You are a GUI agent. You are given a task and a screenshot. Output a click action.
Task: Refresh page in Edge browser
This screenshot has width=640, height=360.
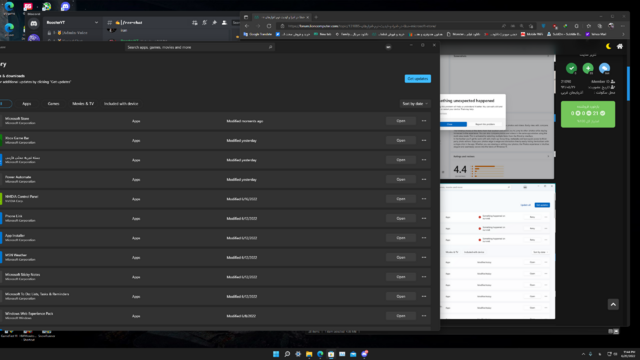tap(269, 26)
